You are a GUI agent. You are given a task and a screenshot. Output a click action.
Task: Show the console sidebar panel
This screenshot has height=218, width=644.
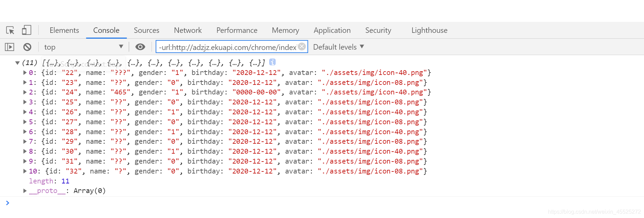10,47
